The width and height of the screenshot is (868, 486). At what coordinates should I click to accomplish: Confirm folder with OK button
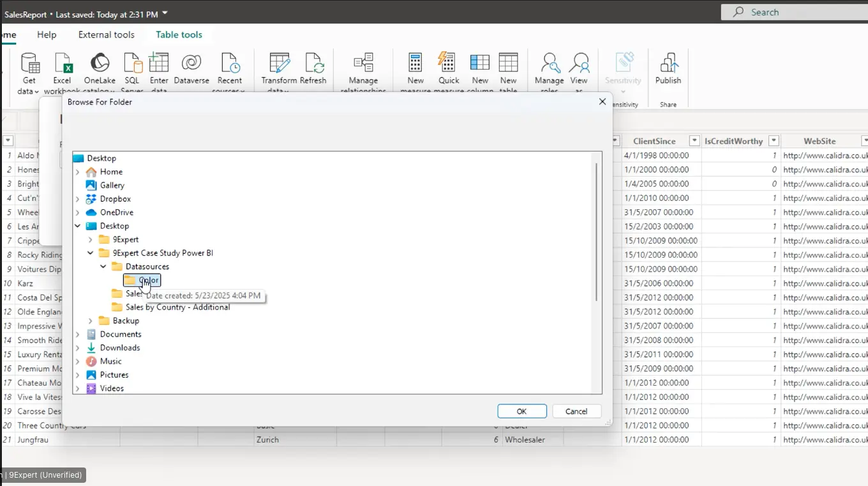coord(522,411)
